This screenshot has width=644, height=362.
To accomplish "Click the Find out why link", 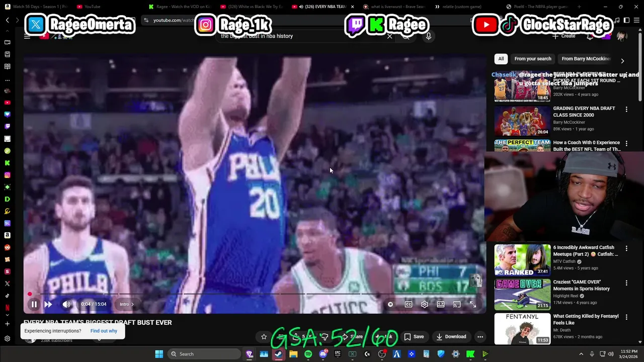I will coord(104,331).
